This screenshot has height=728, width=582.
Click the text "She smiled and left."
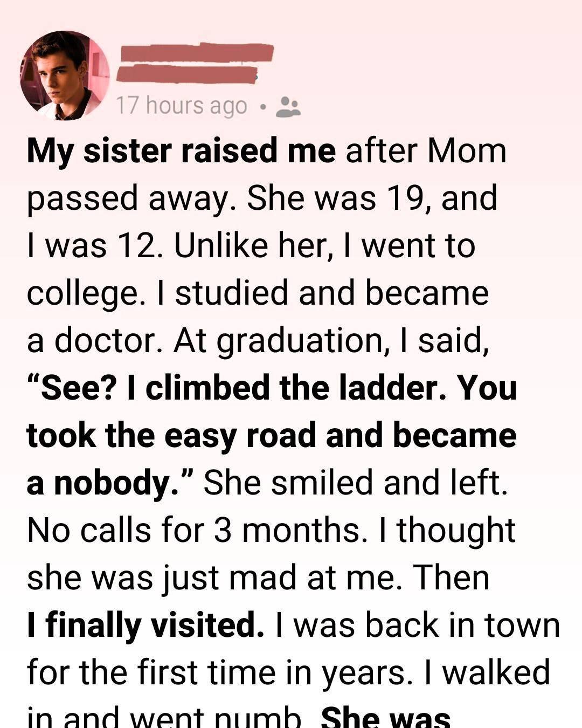pyautogui.click(x=356, y=483)
